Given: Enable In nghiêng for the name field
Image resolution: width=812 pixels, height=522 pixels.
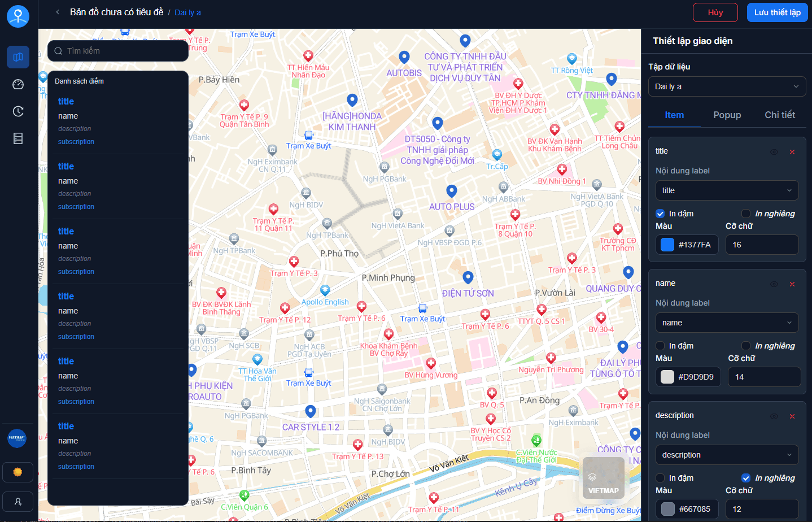Looking at the screenshot, I should (x=746, y=346).
